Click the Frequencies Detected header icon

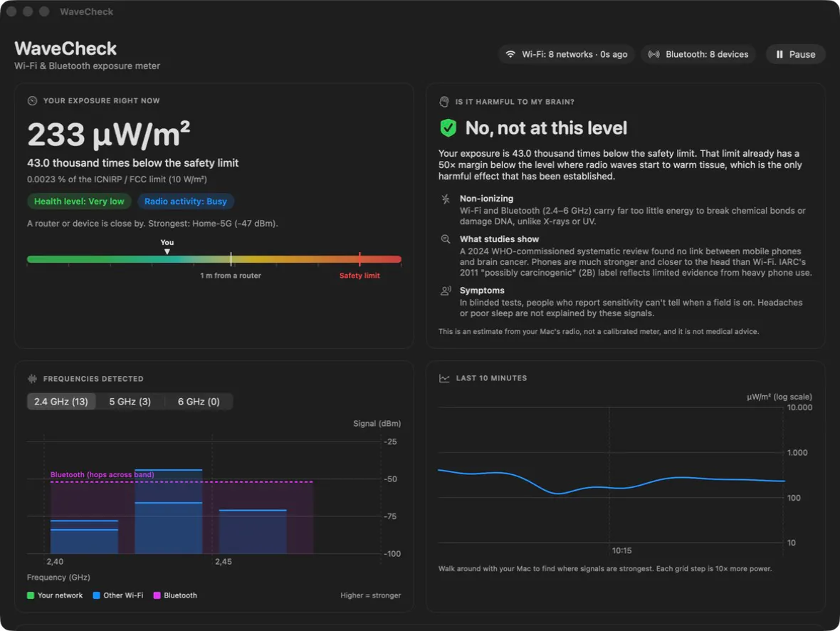32,379
